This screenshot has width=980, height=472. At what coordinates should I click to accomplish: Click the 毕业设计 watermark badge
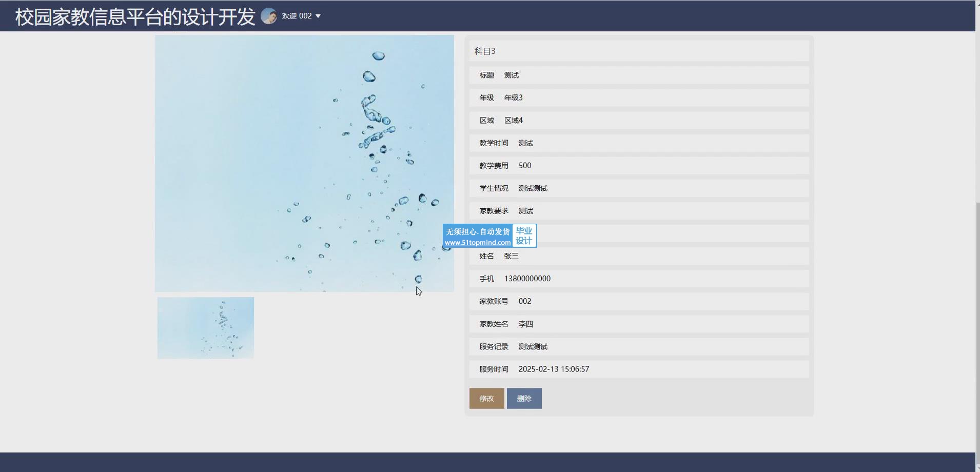(x=524, y=235)
